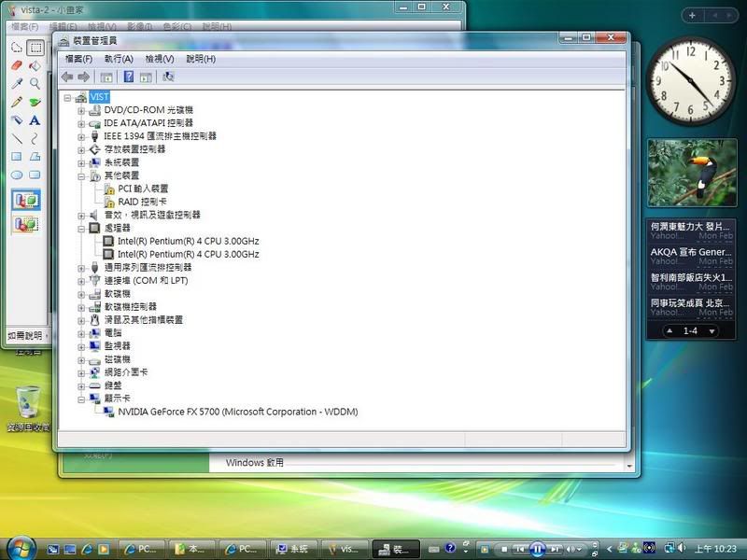Pause playback in the taskbar media toolbar

pyautogui.click(x=537, y=549)
